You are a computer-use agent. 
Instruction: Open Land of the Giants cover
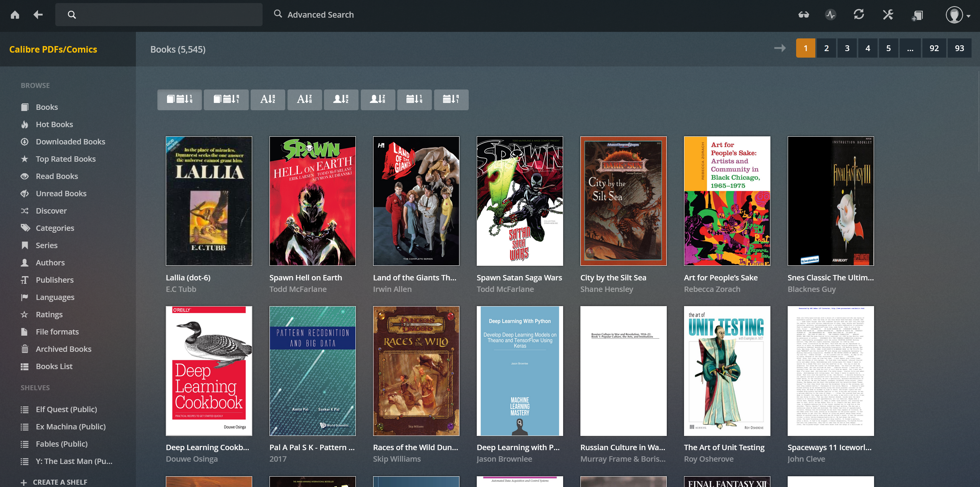point(416,201)
